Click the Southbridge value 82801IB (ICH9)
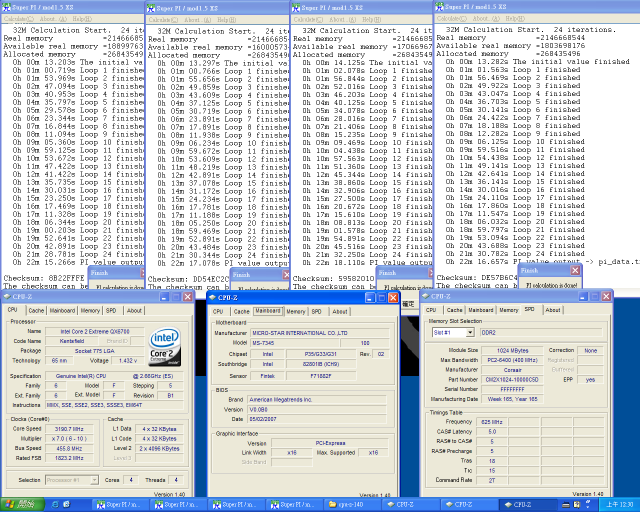 (x=321, y=364)
